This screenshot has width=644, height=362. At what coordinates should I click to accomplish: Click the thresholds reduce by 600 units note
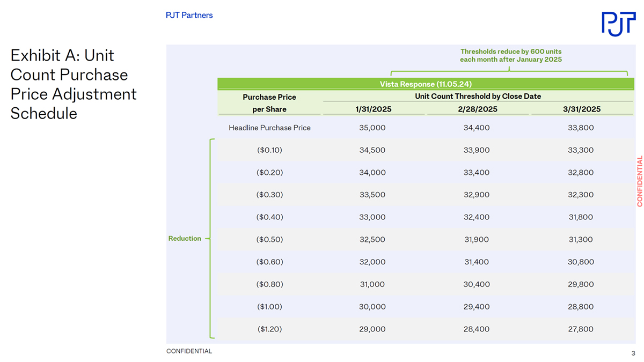510,56
